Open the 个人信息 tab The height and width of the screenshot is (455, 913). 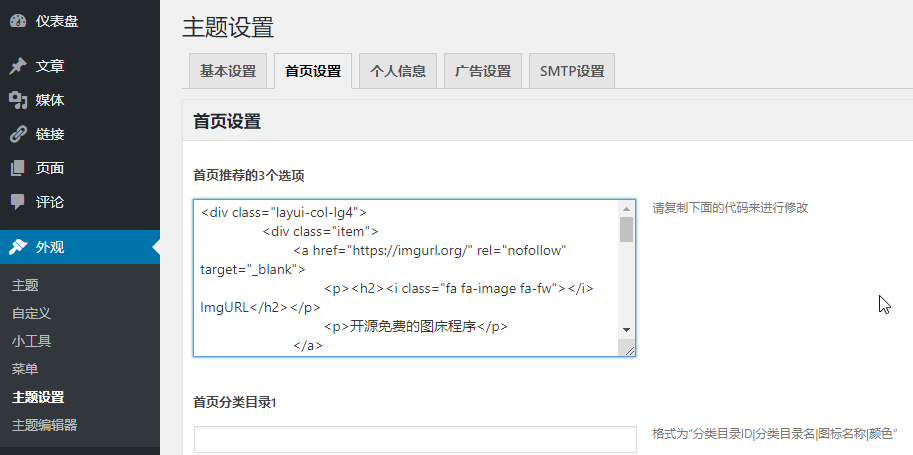(x=397, y=72)
